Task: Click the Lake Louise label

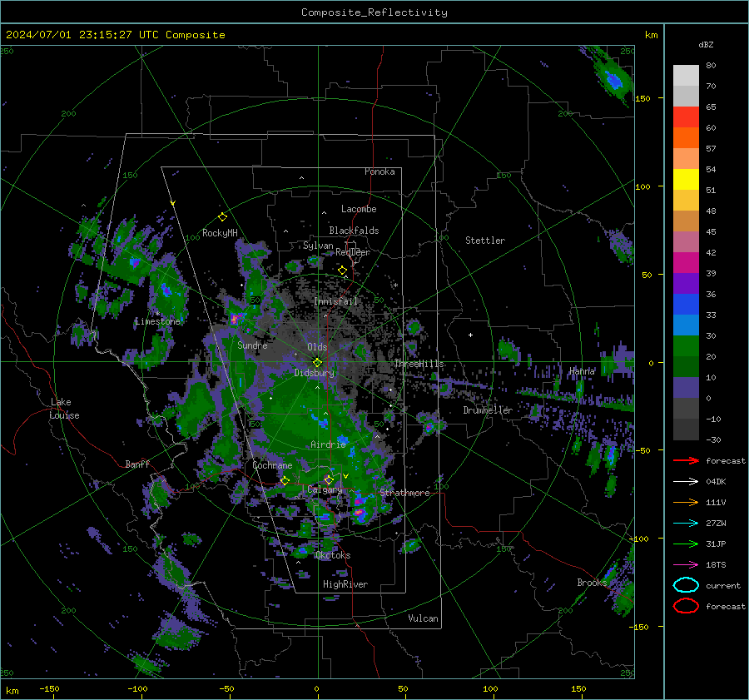Action: 64,409
